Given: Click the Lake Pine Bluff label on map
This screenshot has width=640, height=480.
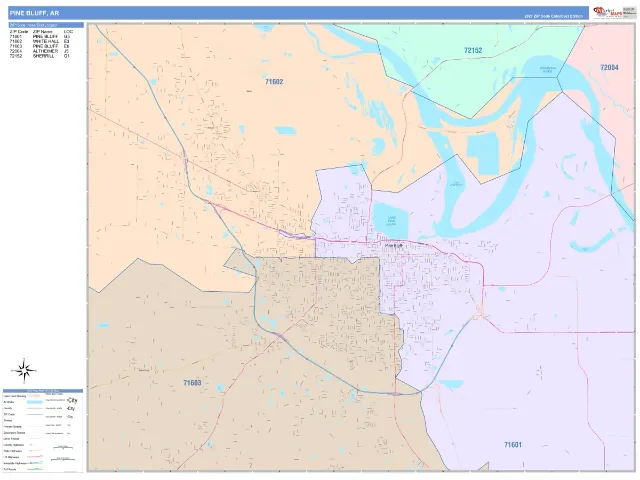Looking at the screenshot, I should 391,221.
